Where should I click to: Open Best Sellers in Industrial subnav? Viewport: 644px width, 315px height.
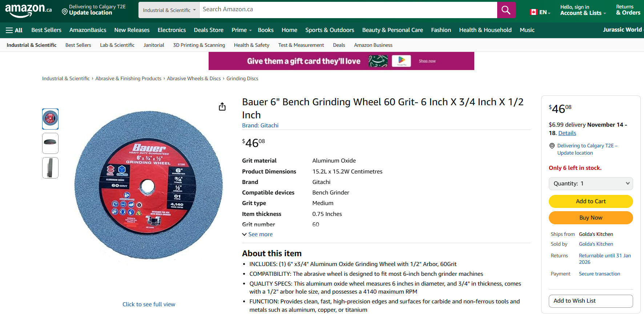pos(78,45)
